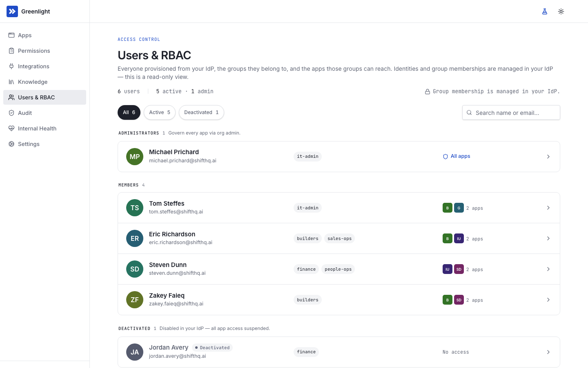Go to Permissions page
588x368 pixels.
pyautogui.click(x=45, y=51)
